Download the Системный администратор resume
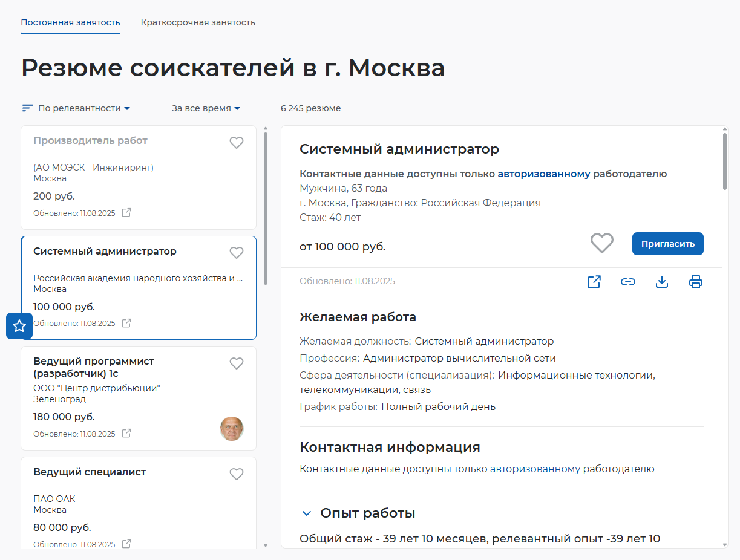This screenshot has width=740, height=560. click(662, 282)
